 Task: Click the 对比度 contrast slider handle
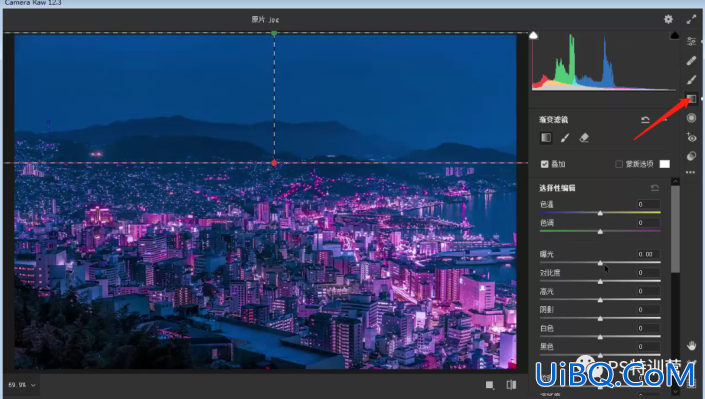coord(600,281)
